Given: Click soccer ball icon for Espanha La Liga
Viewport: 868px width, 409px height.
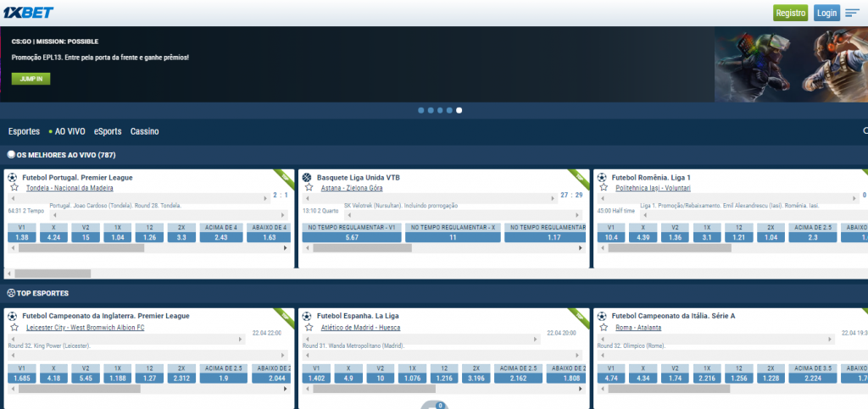Looking at the screenshot, I should [x=307, y=316].
